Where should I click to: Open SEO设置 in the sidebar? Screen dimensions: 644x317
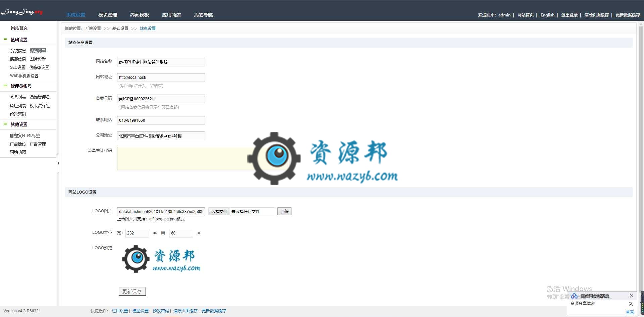coord(17,67)
